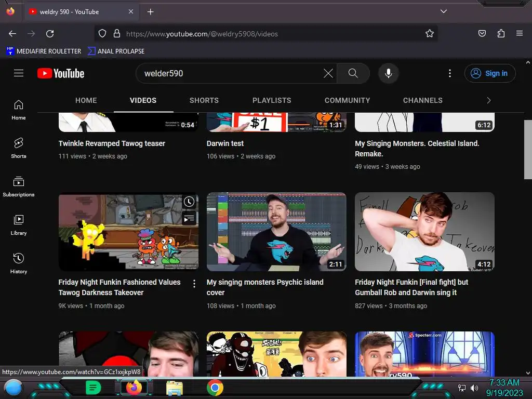The width and height of the screenshot is (532, 399).
Task: Open Shorts from the sidebar
Action: pos(19,148)
